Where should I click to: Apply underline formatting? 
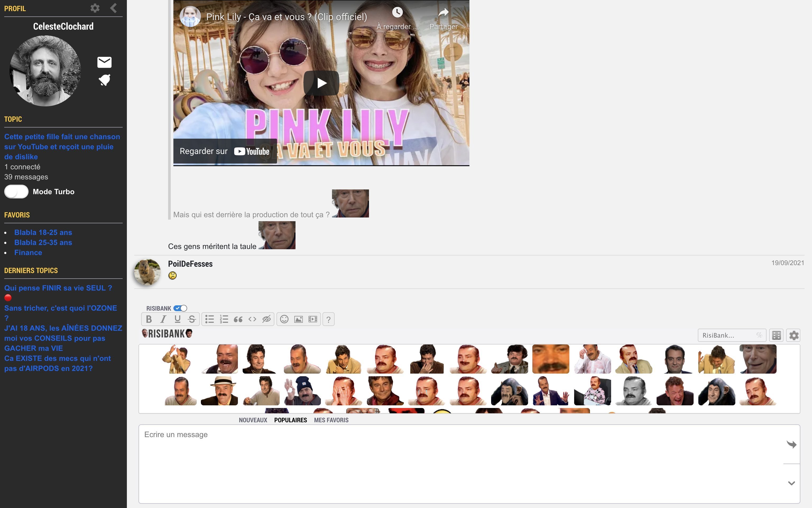178,319
